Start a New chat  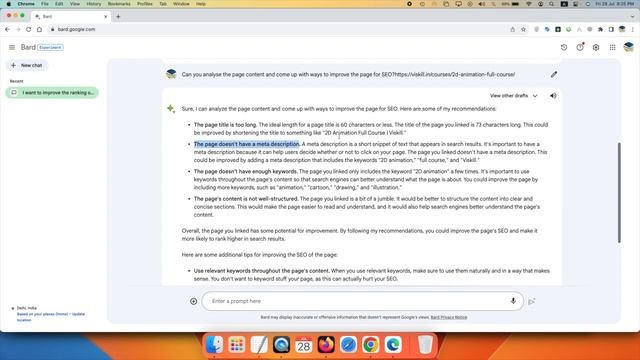pos(27,65)
